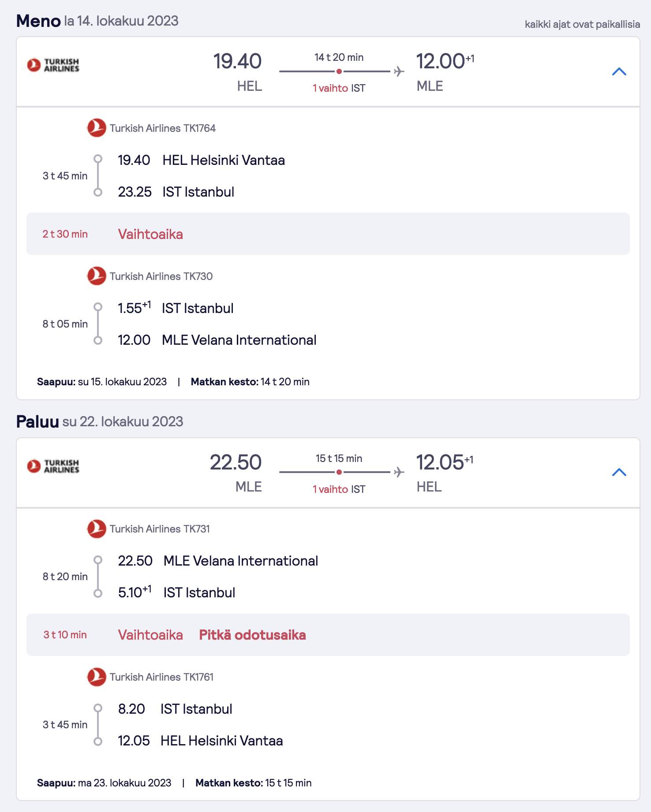Click Turkish Airlines logo in return summary
This screenshot has width=651, height=812.
(x=53, y=466)
